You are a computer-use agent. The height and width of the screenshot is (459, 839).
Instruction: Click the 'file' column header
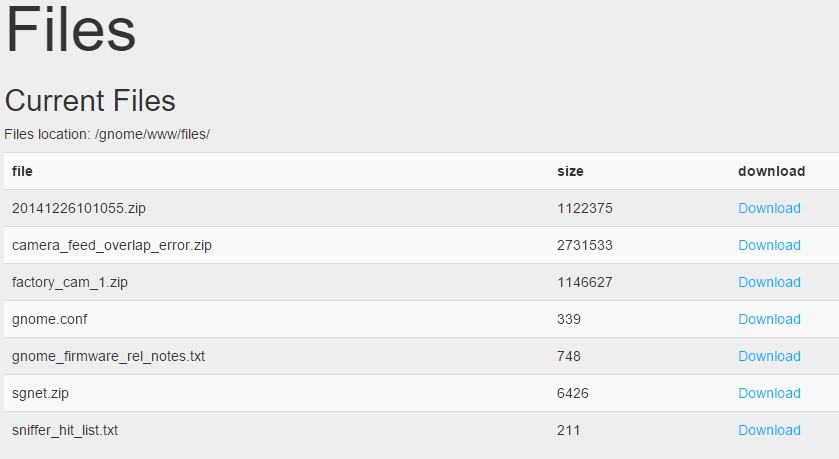[22, 171]
